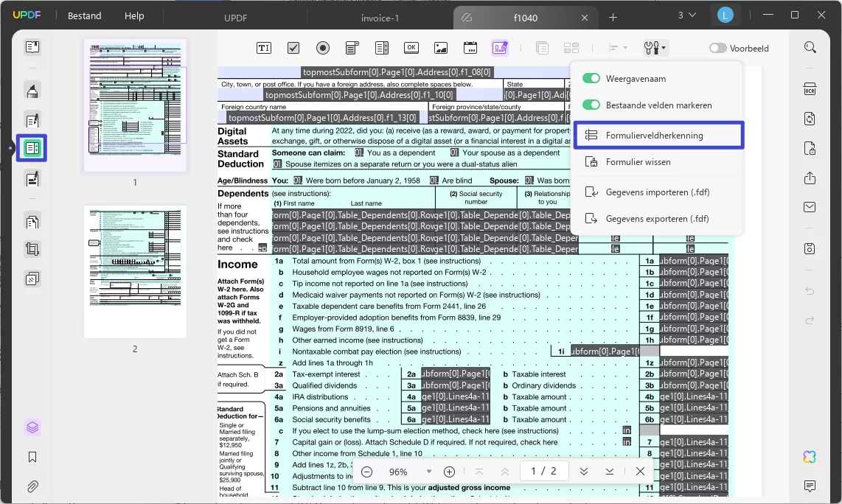Open the Bestand menu
Screen dimensions: 842x504
(84, 16)
